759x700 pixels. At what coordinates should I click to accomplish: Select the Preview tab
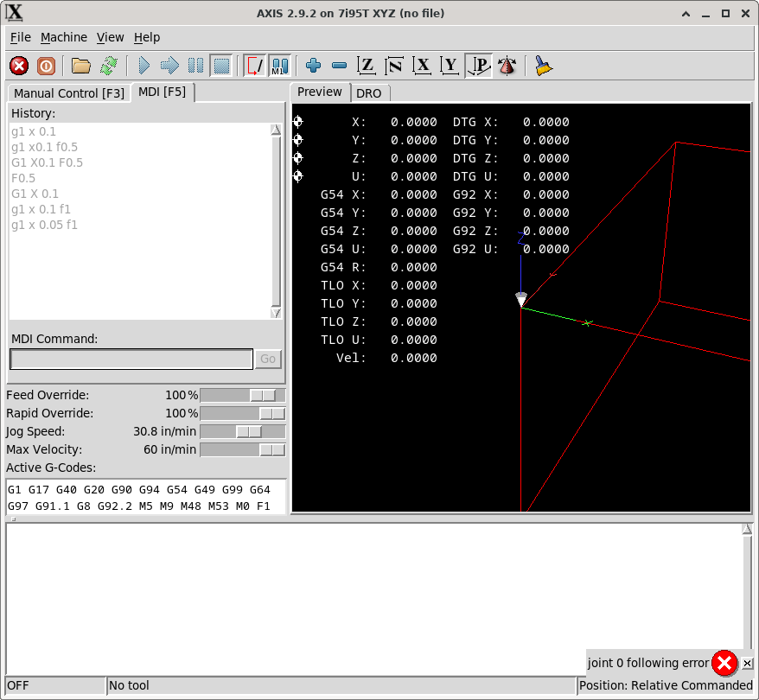(x=320, y=92)
